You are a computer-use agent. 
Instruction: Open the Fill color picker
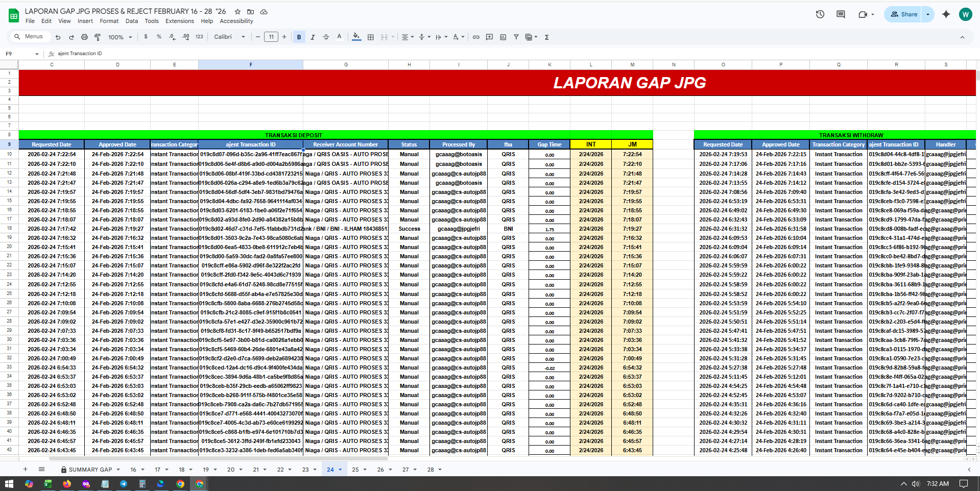[356, 37]
